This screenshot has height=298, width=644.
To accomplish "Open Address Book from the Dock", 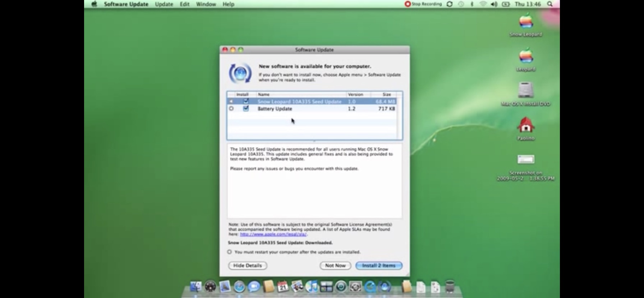I will 268,287.
